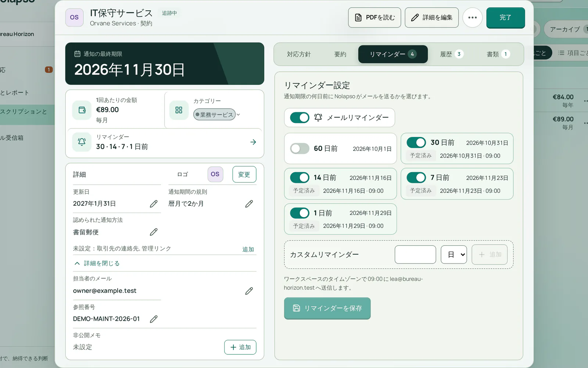
Task: Edit 参照番号 with pencil icon
Action: [154, 319]
